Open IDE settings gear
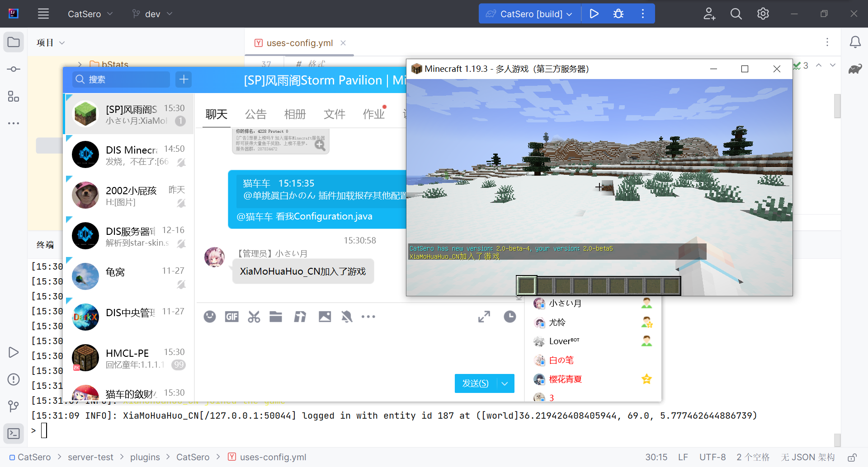The height and width of the screenshot is (467, 868). (x=763, y=14)
